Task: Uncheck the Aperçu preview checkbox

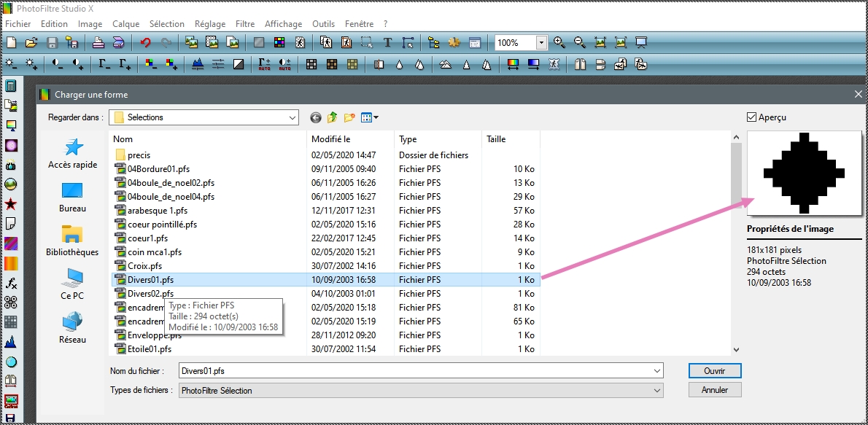Action: [752, 117]
